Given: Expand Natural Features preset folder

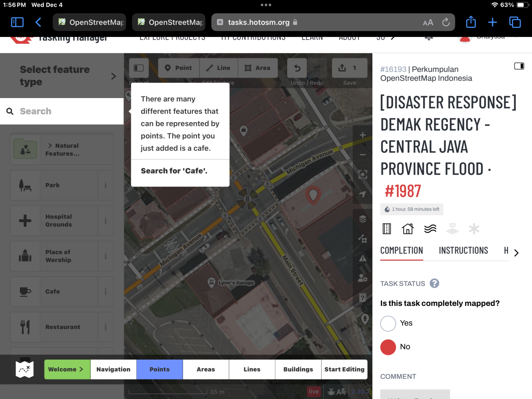Looking at the screenshot, I should point(62,150).
